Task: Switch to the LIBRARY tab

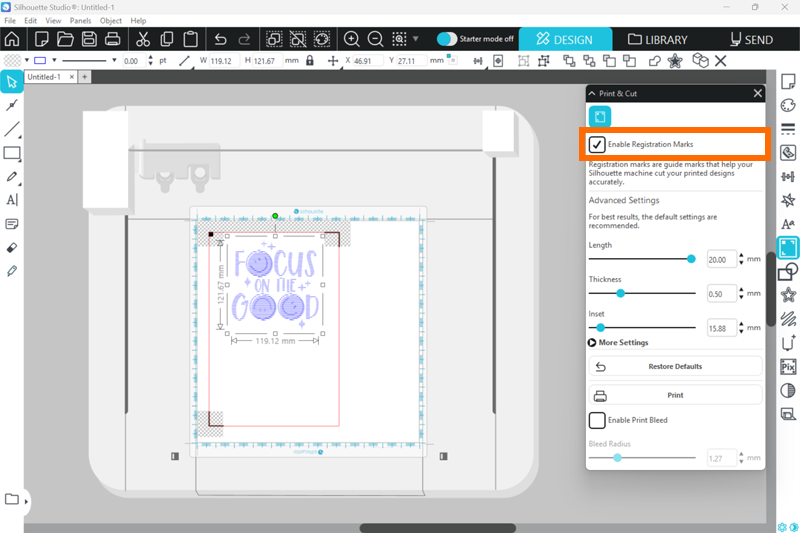Action: [658, 40]
